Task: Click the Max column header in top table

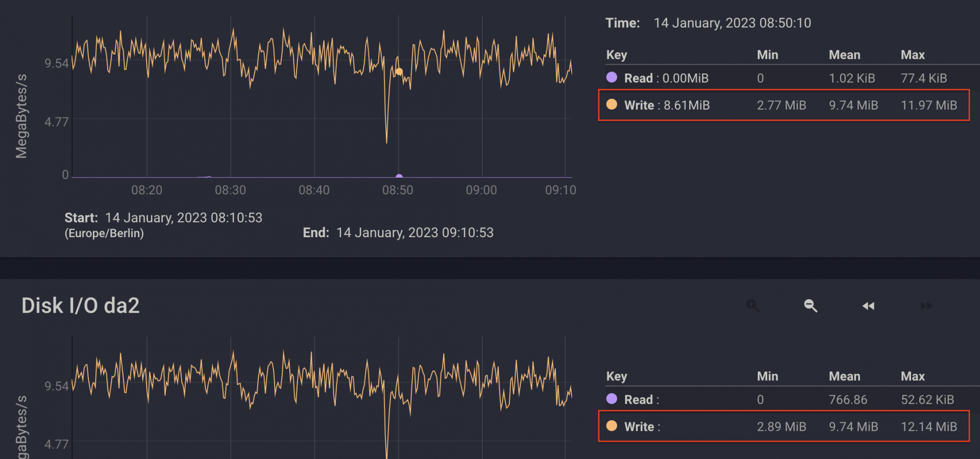Action: 912,55
